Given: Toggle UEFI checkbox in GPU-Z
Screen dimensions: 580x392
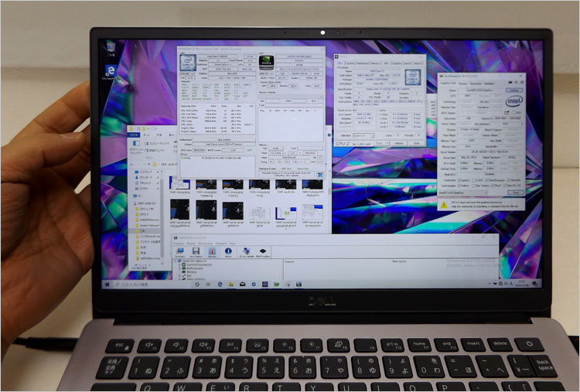Looking at the screenshot, I should [514, 112].
